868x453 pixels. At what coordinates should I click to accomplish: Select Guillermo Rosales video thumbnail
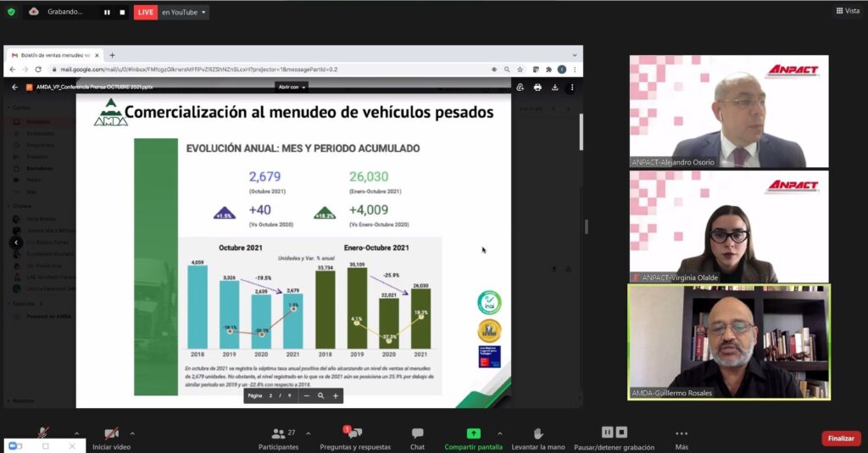[728, 341]
